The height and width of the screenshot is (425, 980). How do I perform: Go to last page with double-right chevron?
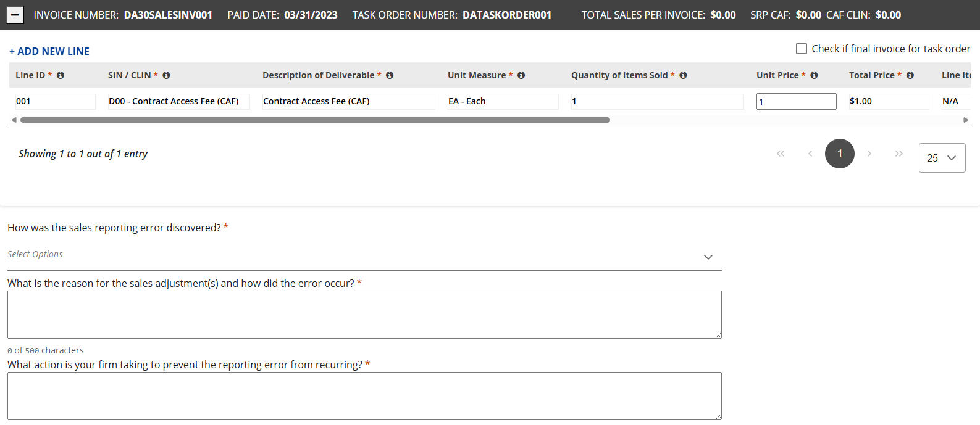coord(899,154)
